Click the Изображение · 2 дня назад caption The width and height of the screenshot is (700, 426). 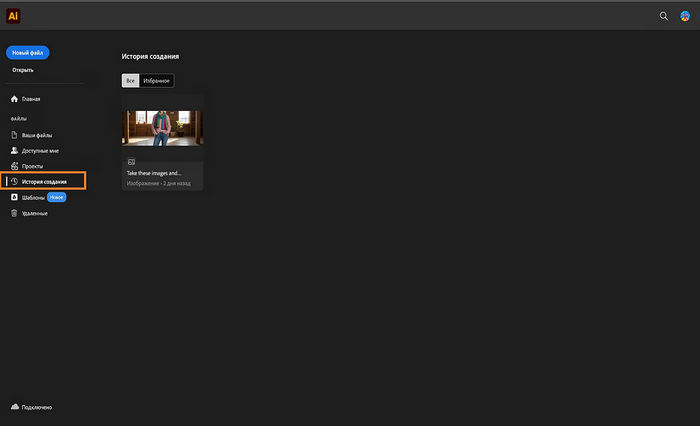pyautogui.click(x=158, y=184)
